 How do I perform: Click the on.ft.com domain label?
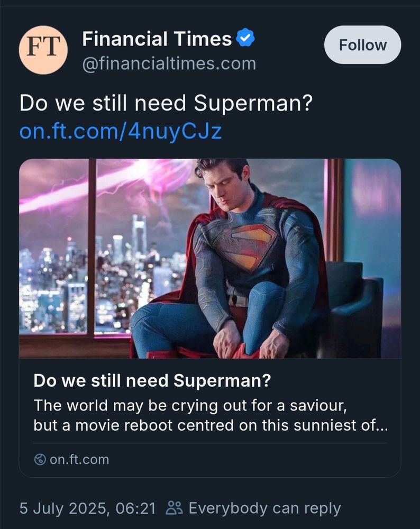coord(79,460)
